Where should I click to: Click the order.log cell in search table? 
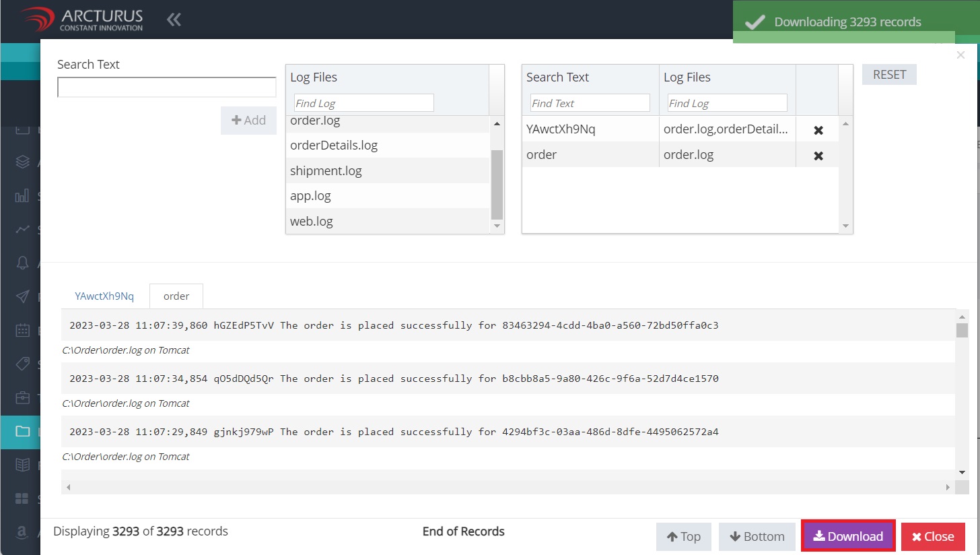728,155
